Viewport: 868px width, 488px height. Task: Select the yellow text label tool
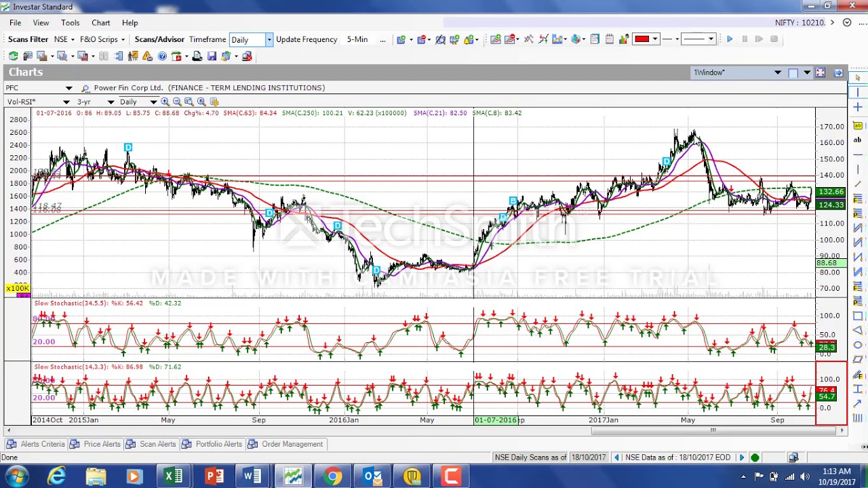click(857, 126)
